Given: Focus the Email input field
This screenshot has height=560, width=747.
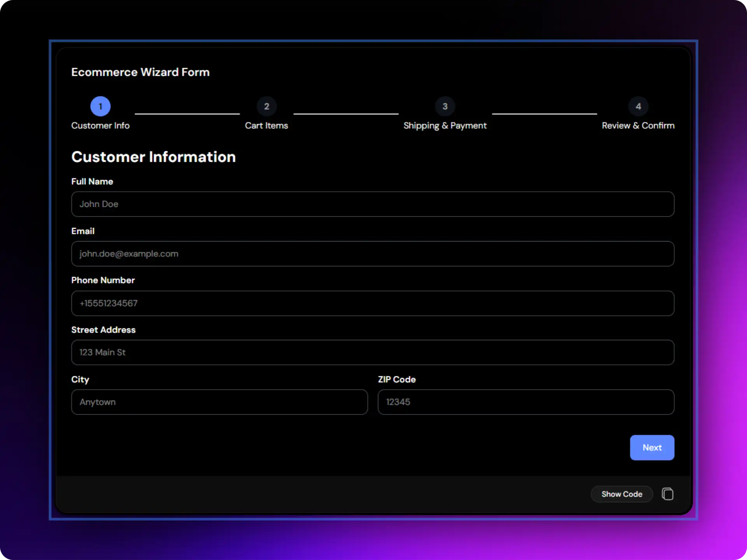Looking at the screenshot, I should click(373, 254).
